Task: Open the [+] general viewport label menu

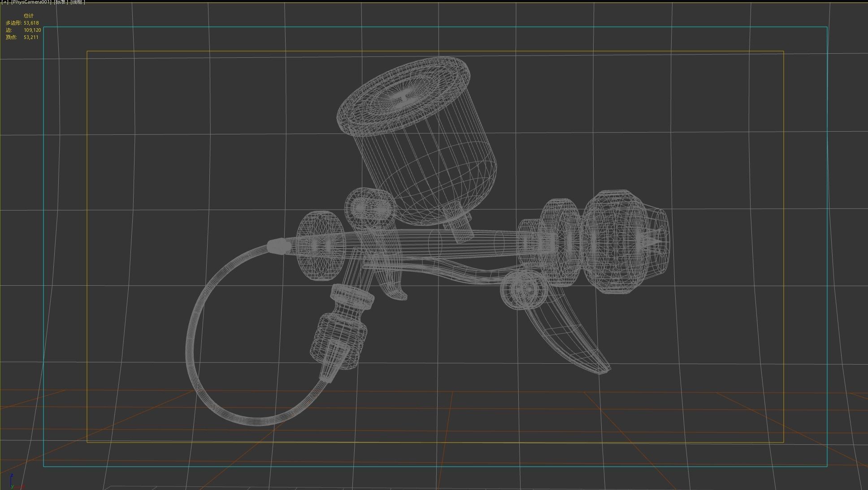Action: pos(5,2)
